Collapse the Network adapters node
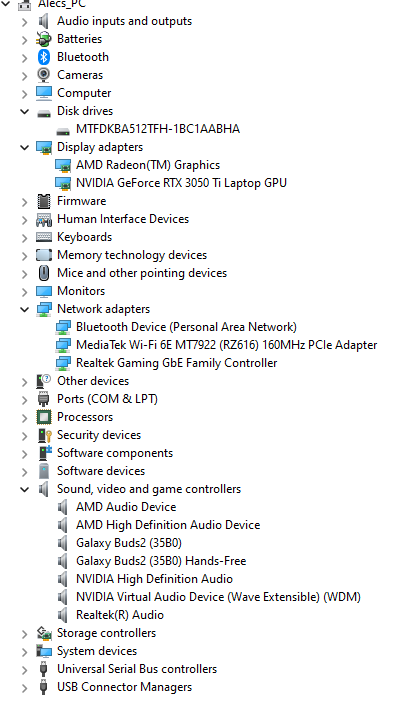 click(x=25, y=309)
